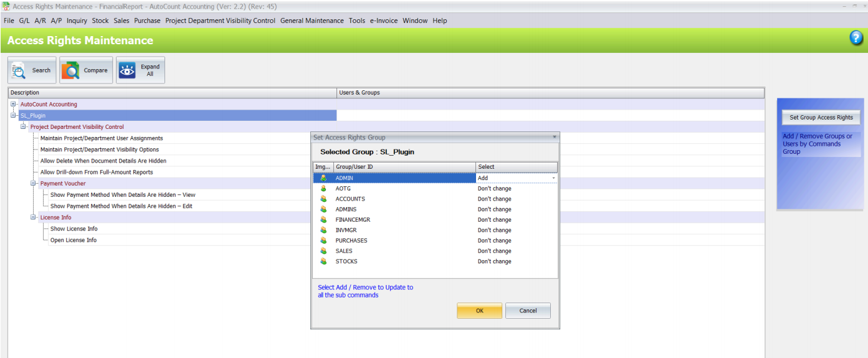Click the Set Group Access Rights button

(821, 117)
